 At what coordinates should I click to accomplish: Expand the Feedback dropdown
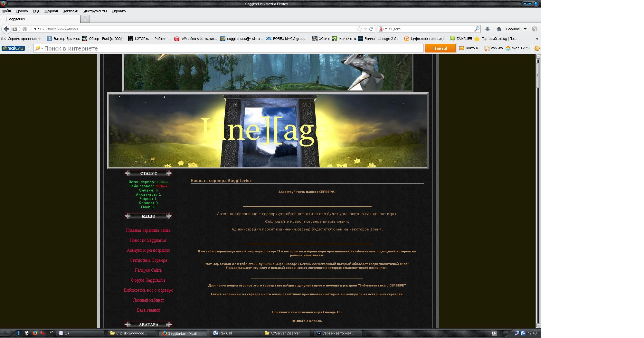tap(516, 29)
